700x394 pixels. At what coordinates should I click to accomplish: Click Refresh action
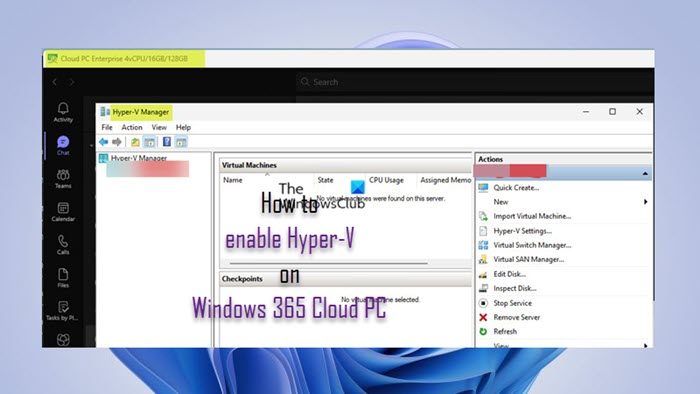(505, 332)
